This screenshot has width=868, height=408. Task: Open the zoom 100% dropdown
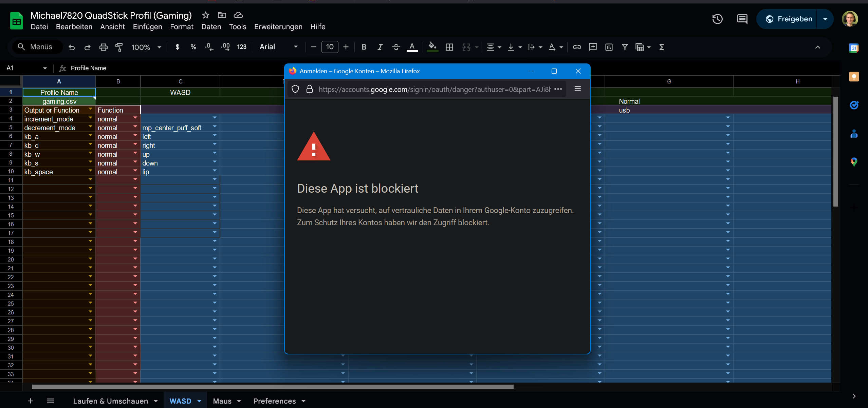pos(146,47)
